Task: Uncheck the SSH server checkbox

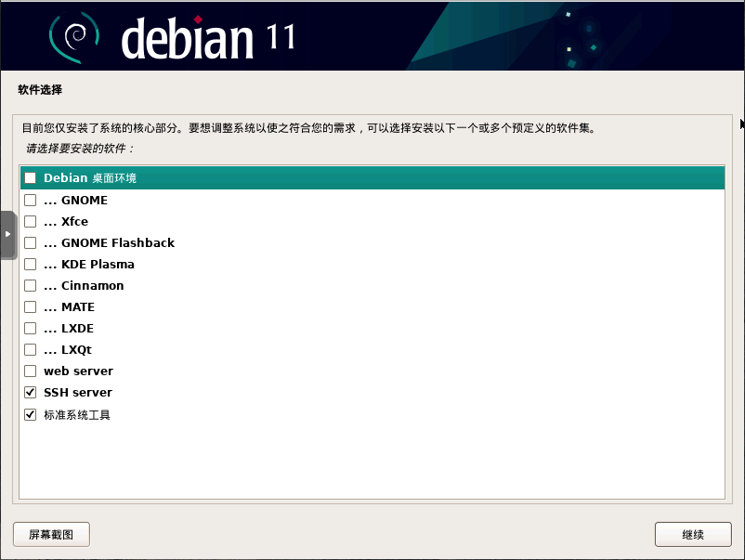Action: coord(31,392)
